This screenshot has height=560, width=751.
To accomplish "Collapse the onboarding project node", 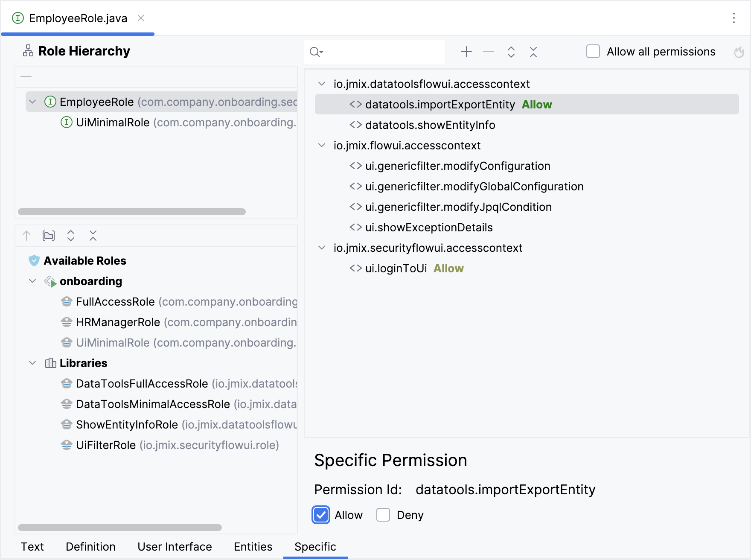I will pos(32,281).
